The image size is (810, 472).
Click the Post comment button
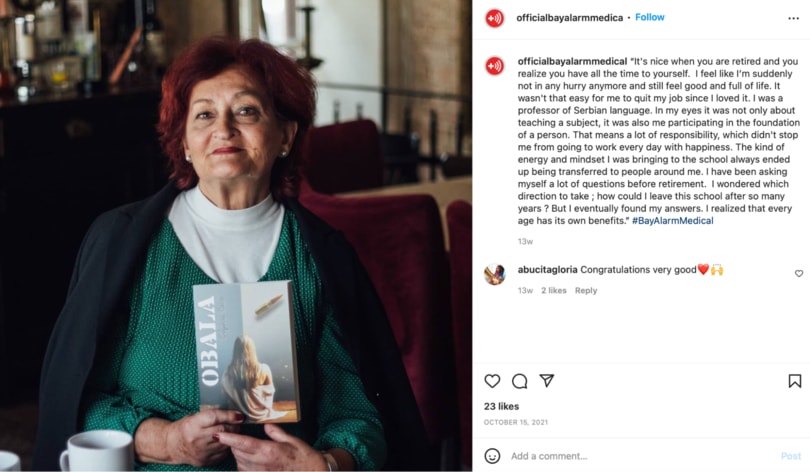pyautogui.click(x=790, y=456)
